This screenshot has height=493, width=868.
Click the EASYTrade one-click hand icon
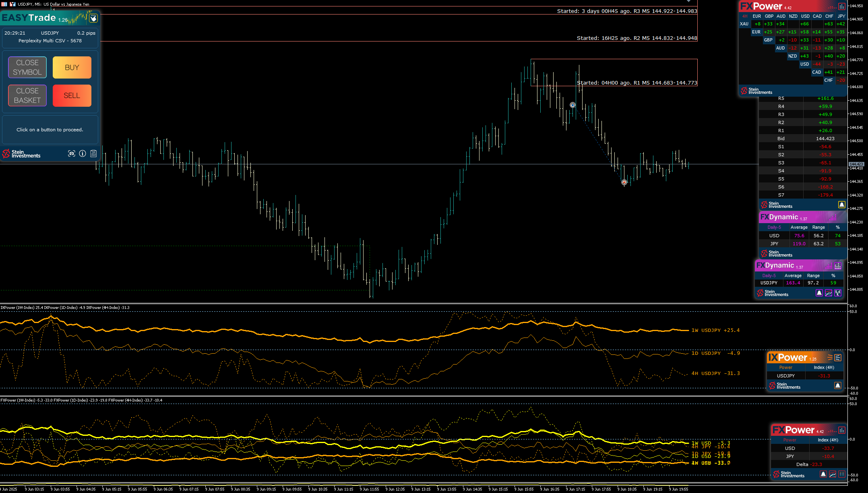(x=93, y=18)
